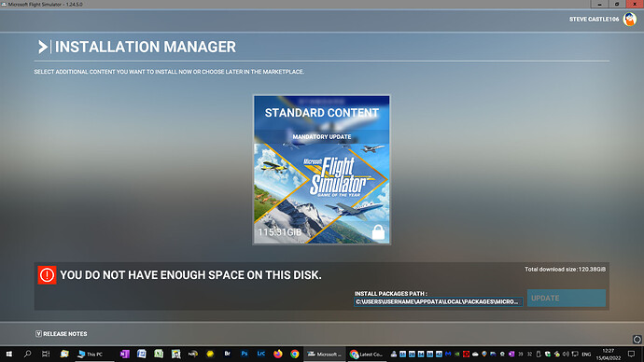The height and width of the screenshot is (362, 644).
Task: Open the Release Notes link
Action: pos(62,334)
